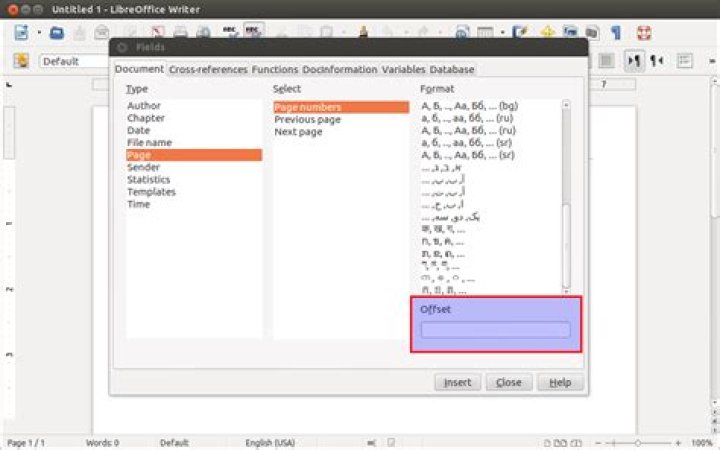Image resolution: width=720 pixels, height=450 pixels.
Task: Select Statistics in the Type list
Action: coord(194,180)
